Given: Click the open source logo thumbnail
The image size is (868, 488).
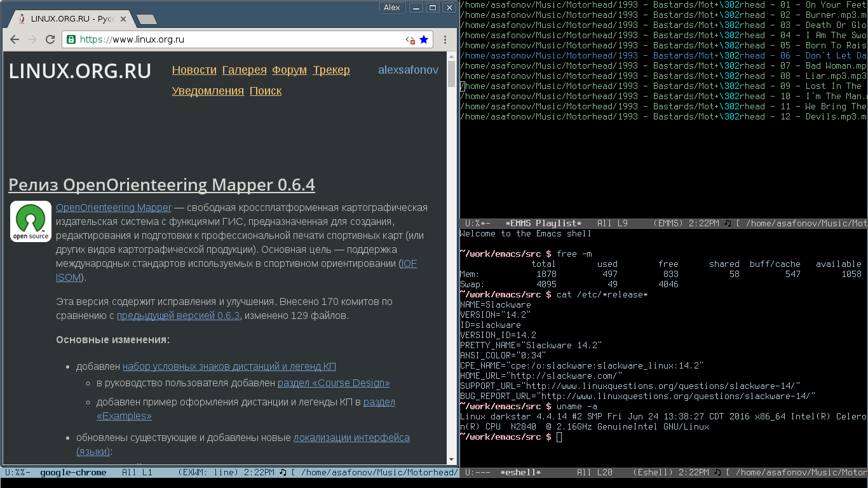Looking at the screenshot, I should (x=31, y=222).
